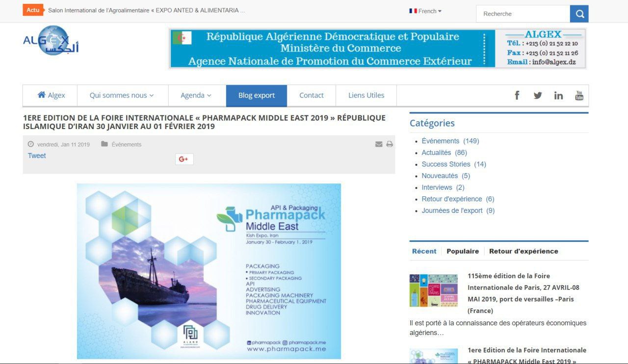
Task: Expand the Agenda menu
Action: tap(196, 96)
